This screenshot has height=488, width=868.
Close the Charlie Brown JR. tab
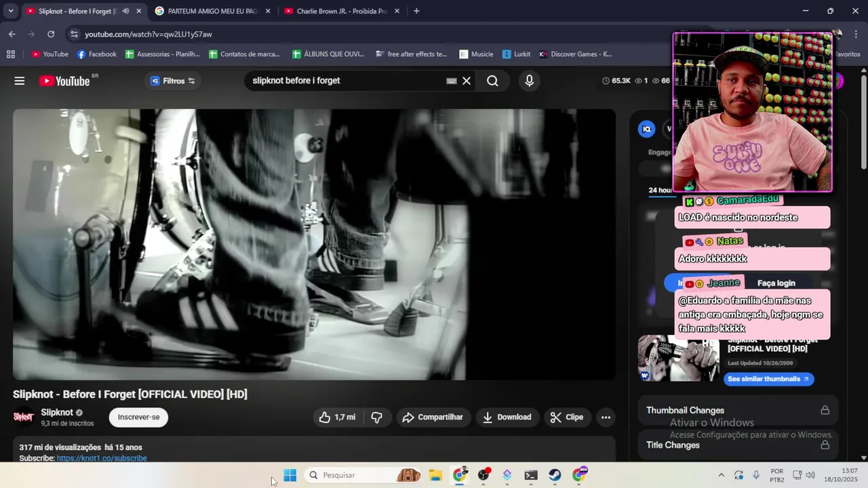397,11
